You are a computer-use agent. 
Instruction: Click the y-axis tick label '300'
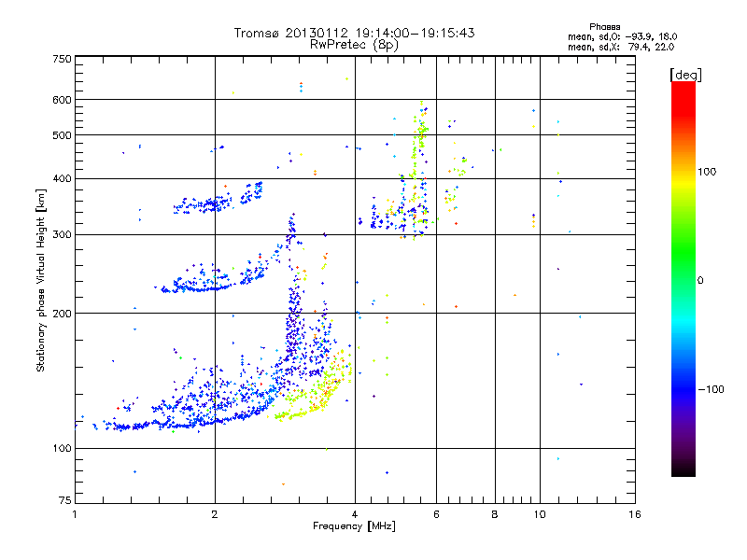[62, 234]
